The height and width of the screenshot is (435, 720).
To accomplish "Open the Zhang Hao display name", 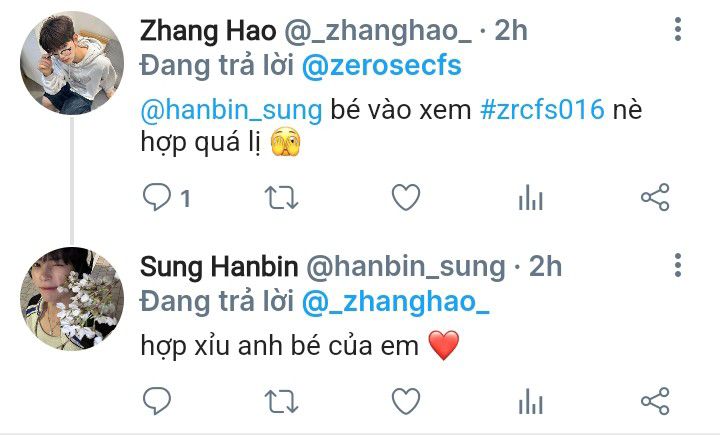I will coord(208,31).
